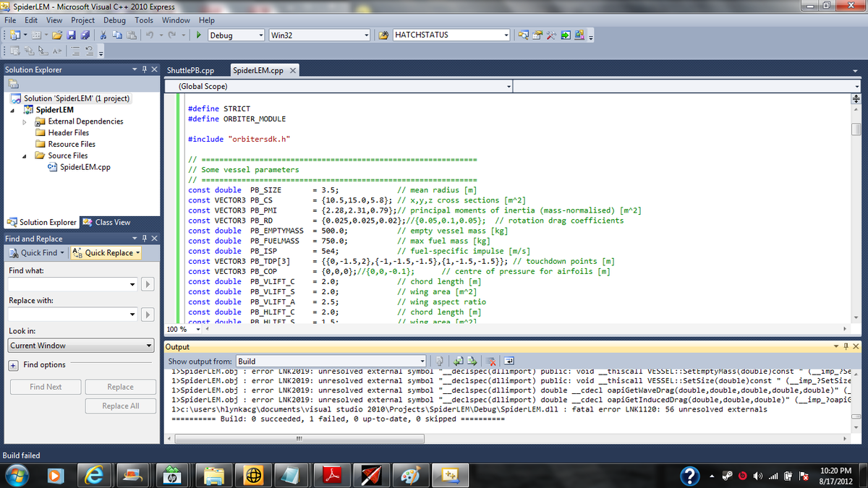The image size is (868, 488).
Task: Close the SpiderLEM.cpp tab
Action: pos(292,71)
